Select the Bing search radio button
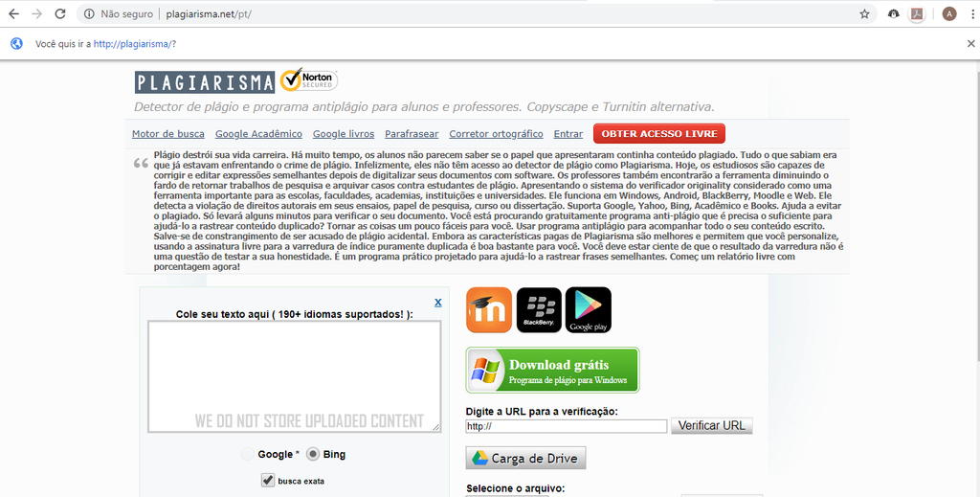 click(313, 455)
